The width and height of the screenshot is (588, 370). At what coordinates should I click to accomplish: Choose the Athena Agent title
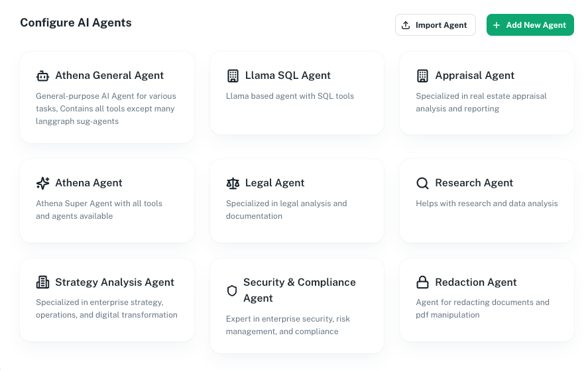(x=89, y=183)
